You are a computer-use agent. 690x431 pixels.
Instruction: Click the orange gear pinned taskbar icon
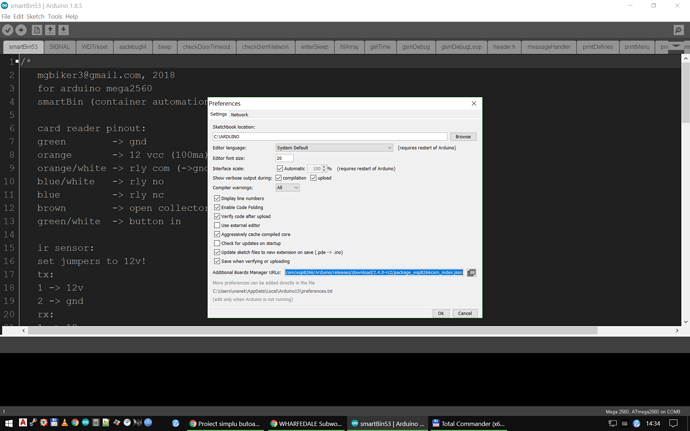click(44, 423)
